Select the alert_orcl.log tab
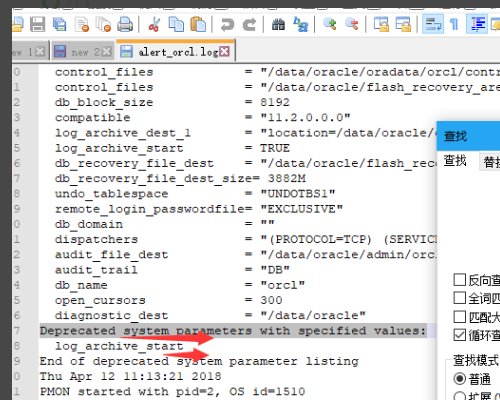500x400 pixels. [x=175, y=51]
